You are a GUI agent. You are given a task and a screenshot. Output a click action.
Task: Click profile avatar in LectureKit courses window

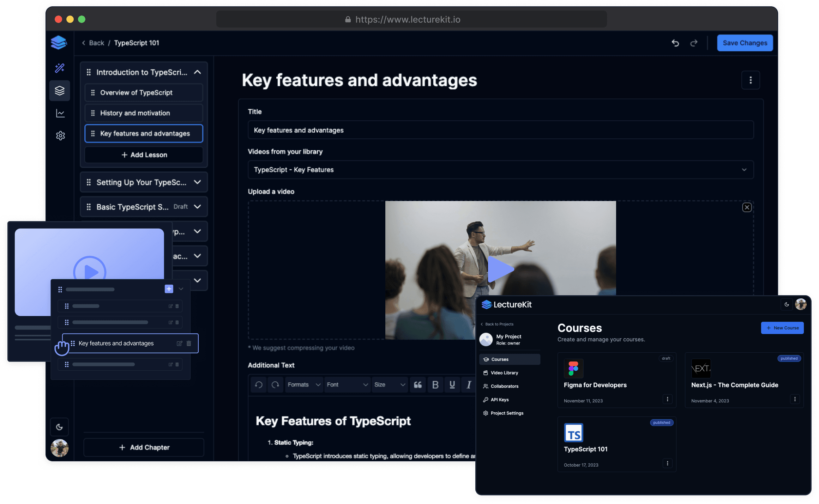(801, 304)
